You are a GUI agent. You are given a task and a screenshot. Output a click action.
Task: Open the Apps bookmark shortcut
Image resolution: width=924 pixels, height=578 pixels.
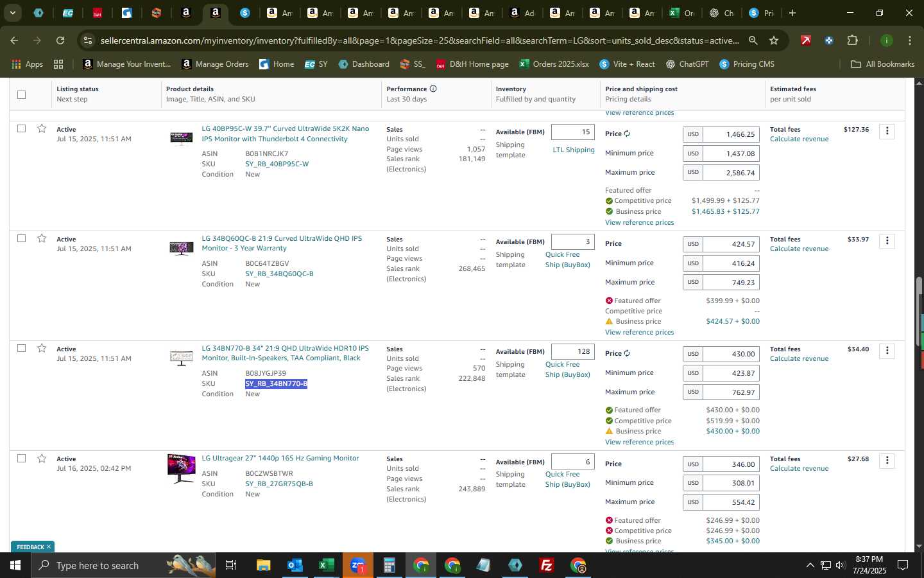pos(27,64)
